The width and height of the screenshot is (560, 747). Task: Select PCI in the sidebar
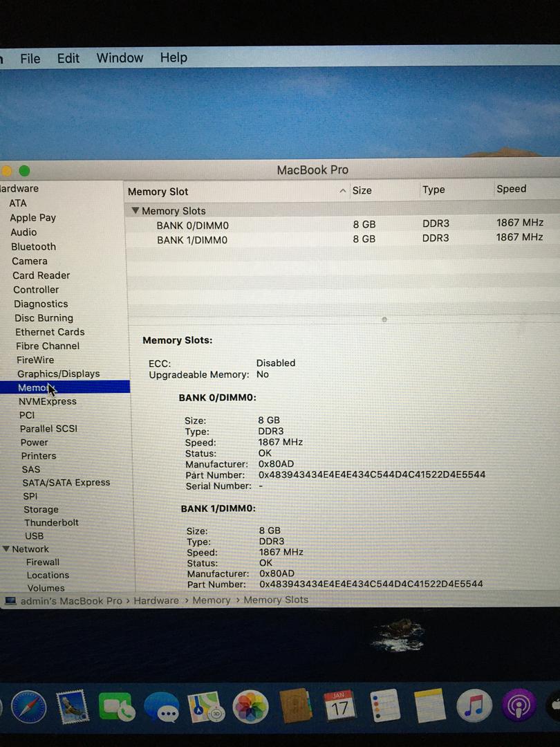[x=27, y=415]
